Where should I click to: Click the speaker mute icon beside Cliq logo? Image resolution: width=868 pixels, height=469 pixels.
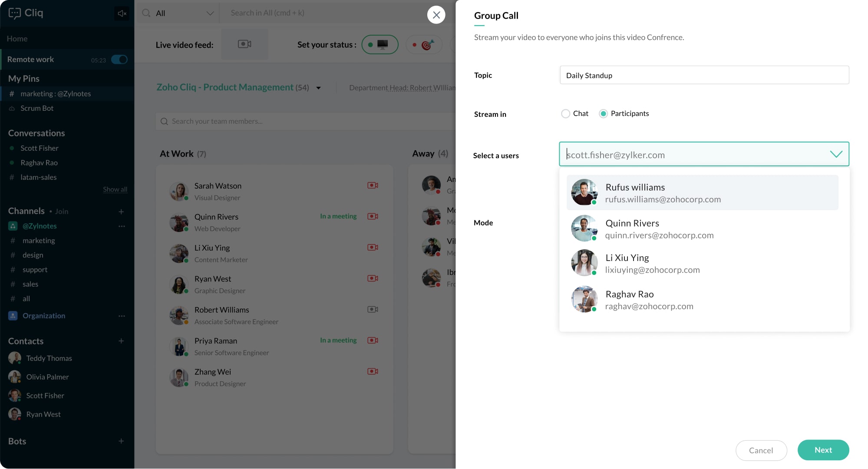[122, 13]
